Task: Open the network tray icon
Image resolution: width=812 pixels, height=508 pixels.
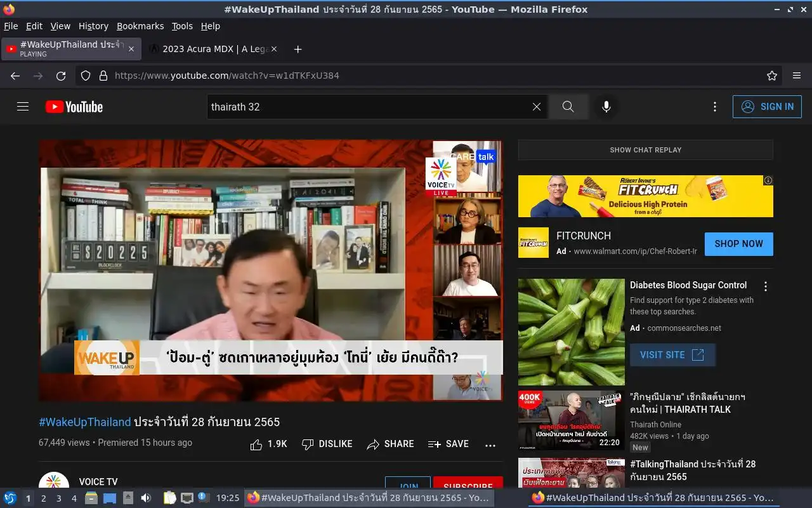Action: tap(187, 498)
